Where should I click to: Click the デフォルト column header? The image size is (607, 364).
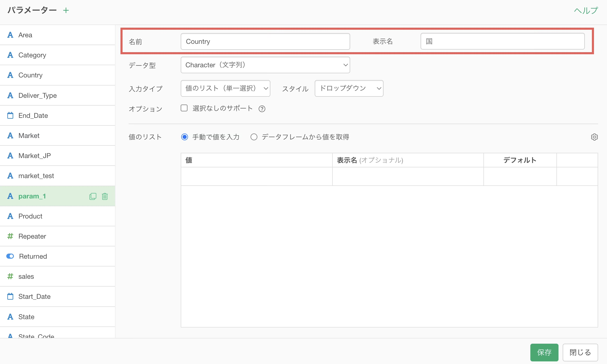[x=520, y=160]
